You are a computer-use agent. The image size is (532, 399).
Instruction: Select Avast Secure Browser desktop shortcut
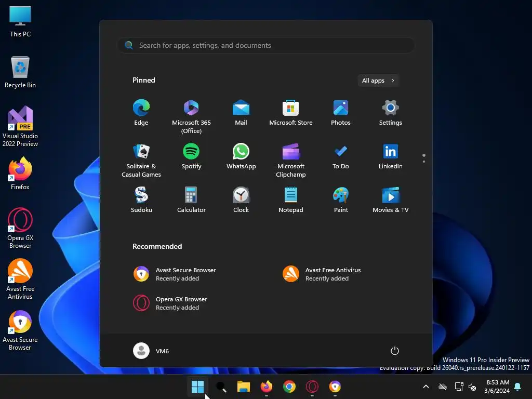pos(20,330)
